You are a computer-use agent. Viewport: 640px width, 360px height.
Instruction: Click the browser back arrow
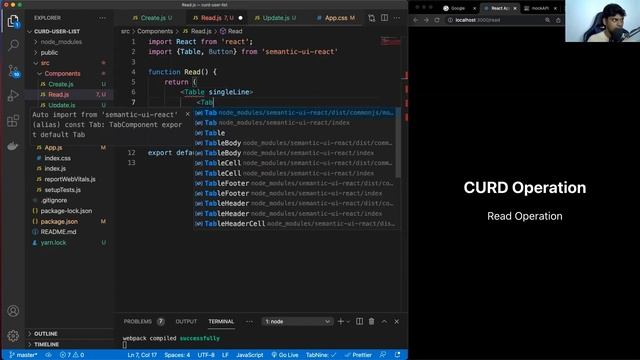click(x=416, y=20)
